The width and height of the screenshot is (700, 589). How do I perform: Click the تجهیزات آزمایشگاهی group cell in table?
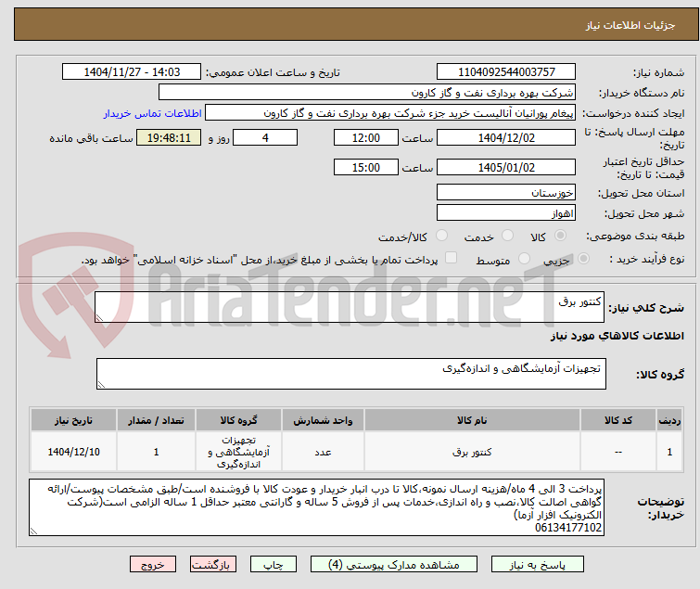(238, 452)
